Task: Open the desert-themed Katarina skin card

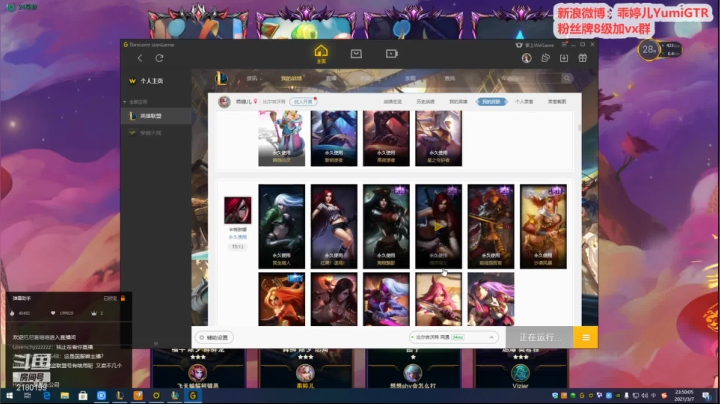Action: click(x=543, y=226)
